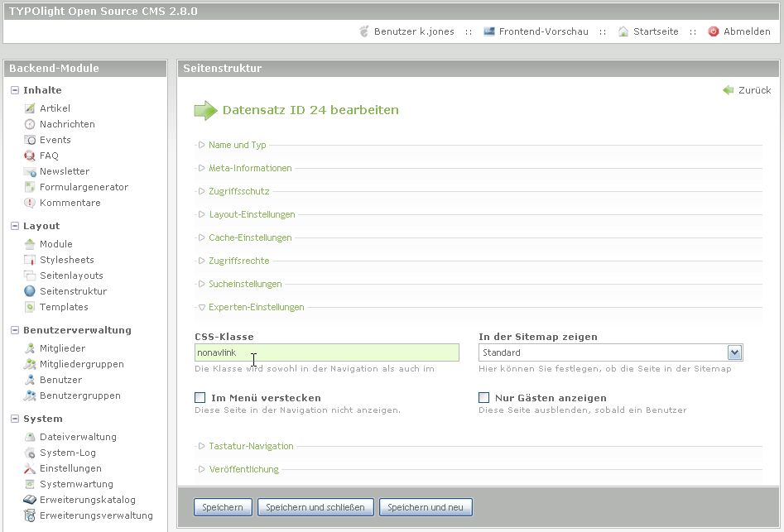
Task: Click the Seitenstruktur globe icon
Action: click(30, 291)
